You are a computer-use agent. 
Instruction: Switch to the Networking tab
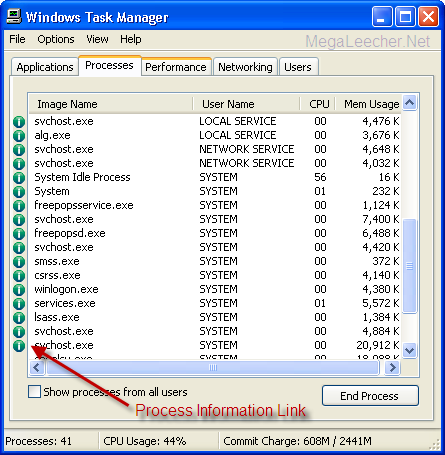click(x=245, y=67)
